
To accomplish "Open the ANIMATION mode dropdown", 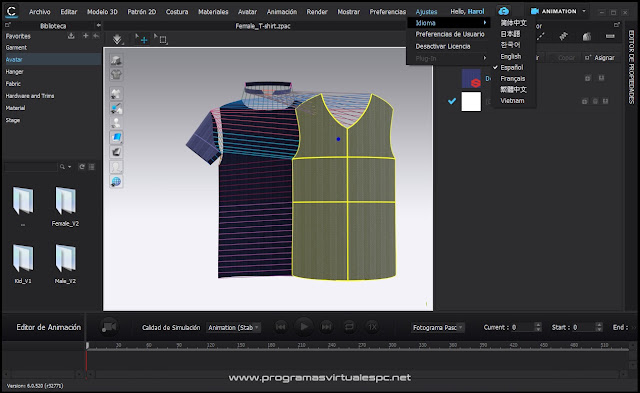I will pos(558,11).
